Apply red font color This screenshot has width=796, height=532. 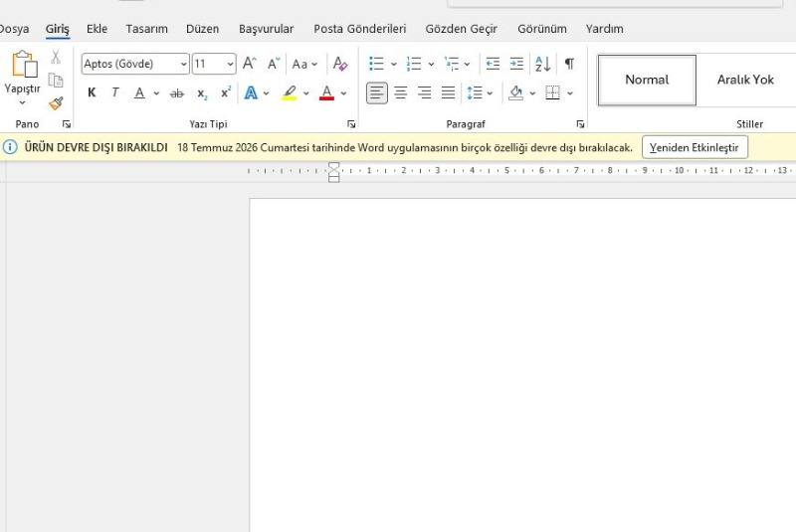[326, 92]
